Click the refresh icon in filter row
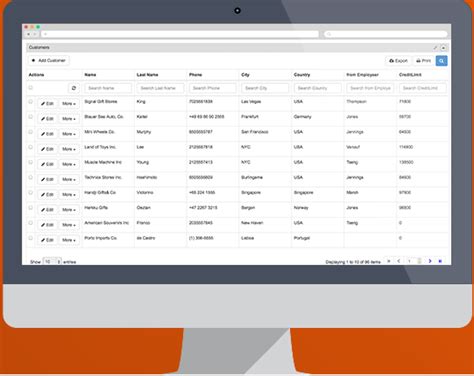Viewport: 474px width, 376px height. 74,88
